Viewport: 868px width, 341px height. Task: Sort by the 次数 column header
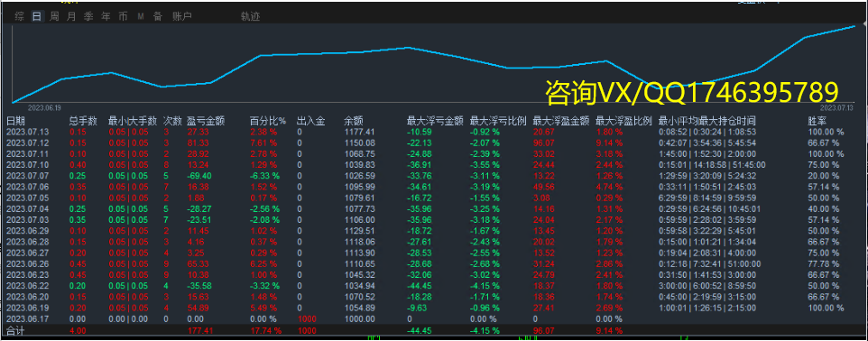pyautogui.click(x=172, y=121)
